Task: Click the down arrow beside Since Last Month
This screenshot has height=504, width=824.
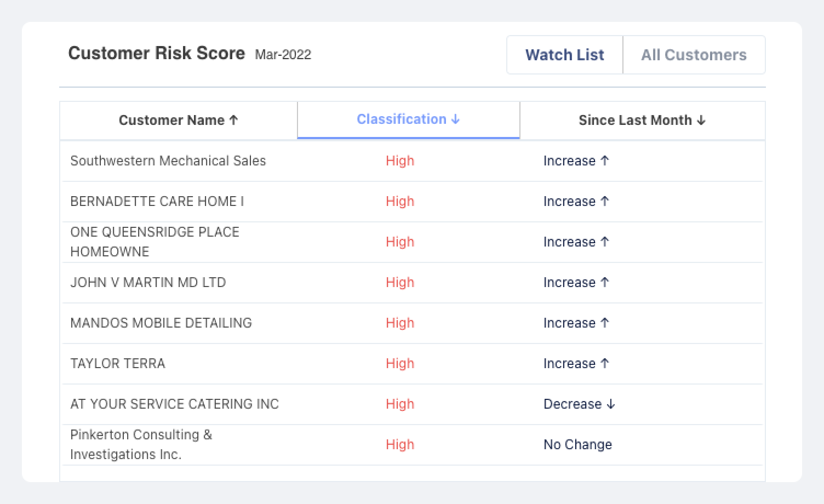Action: coord(701,121)
